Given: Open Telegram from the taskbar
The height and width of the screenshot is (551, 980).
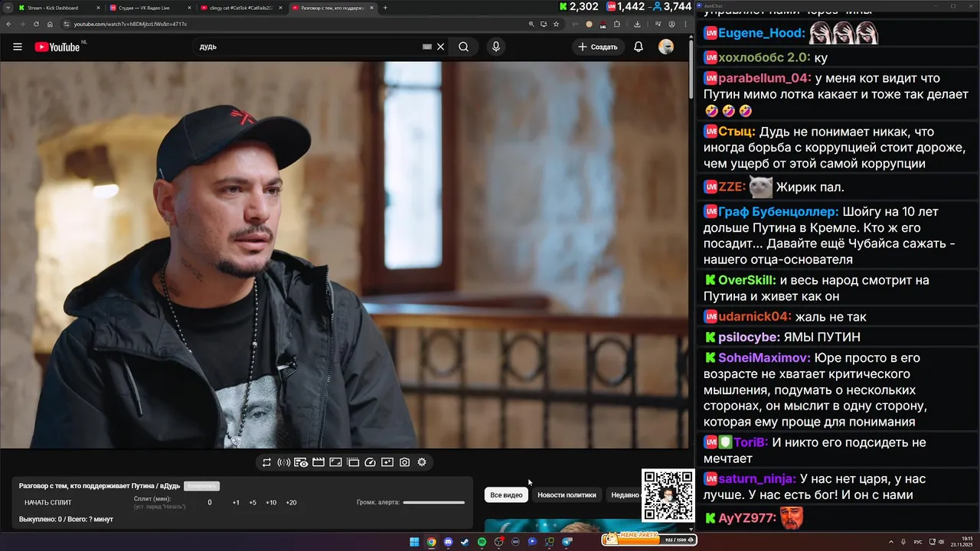Looking at the screenshot, I should click(567, 542).
